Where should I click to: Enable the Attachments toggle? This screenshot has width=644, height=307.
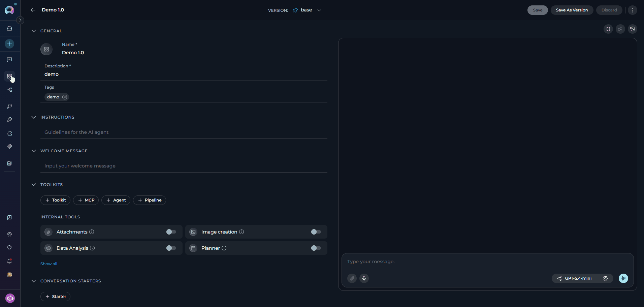(x=171, y=232)
